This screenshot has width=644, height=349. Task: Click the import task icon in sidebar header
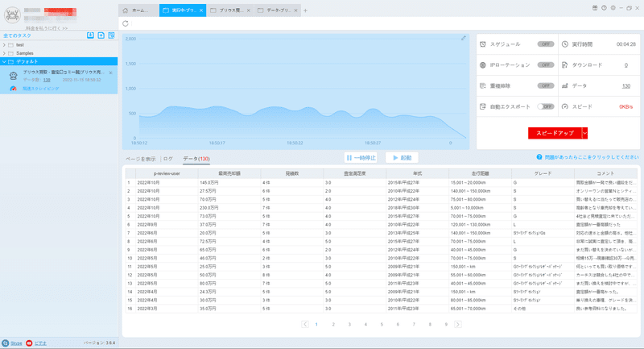[90, 35]
